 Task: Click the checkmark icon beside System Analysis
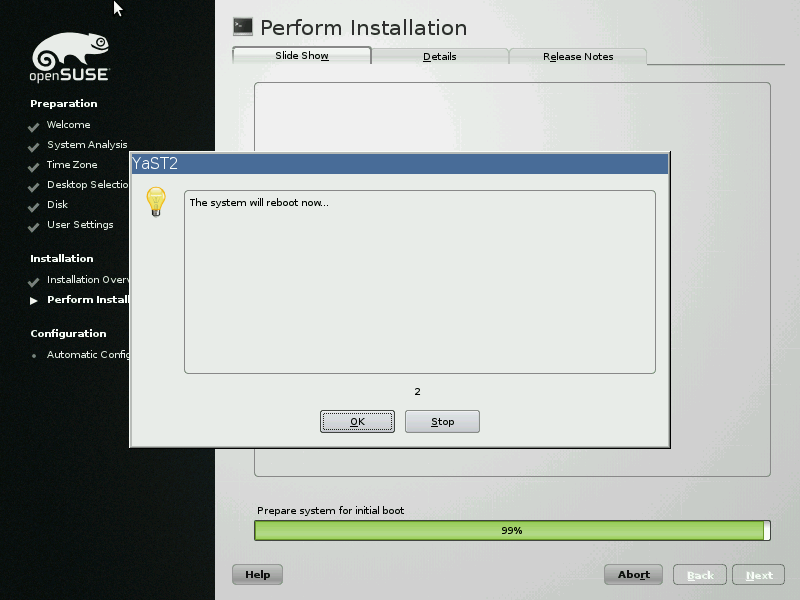pyautogui.click(x=34, y=146)
